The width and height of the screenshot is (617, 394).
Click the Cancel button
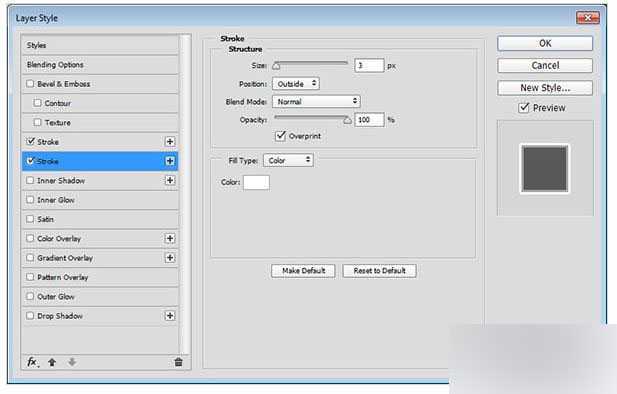pos(545,65)
